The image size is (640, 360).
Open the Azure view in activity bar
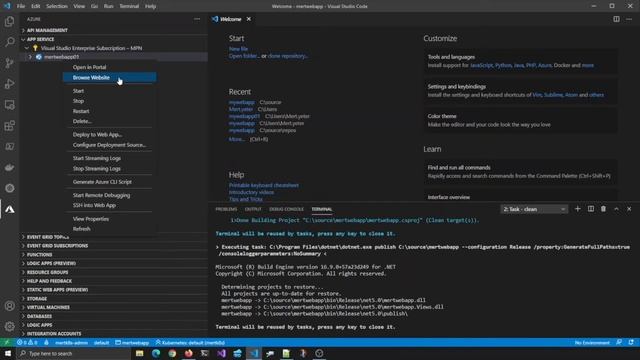point(9,209)
